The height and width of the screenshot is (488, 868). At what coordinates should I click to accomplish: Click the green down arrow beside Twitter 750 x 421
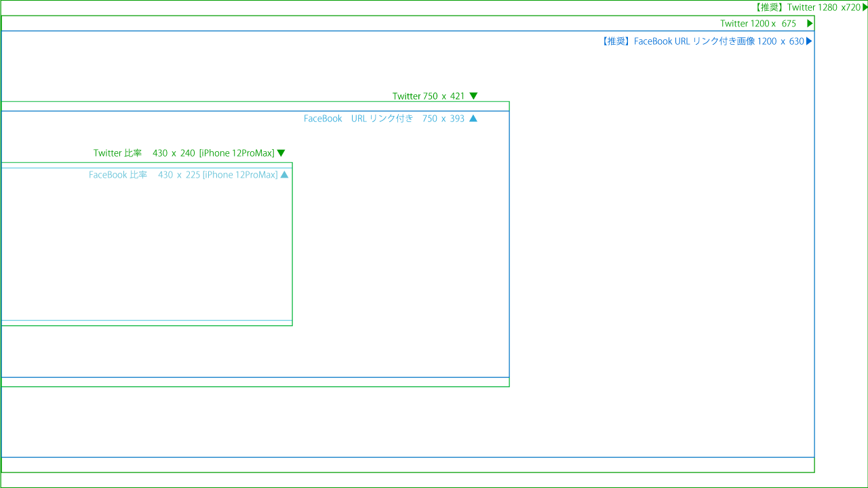(x=473, y=96)
